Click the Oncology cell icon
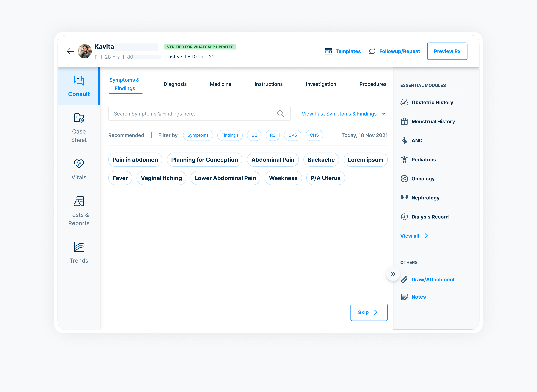 click(x=404, y=179)
